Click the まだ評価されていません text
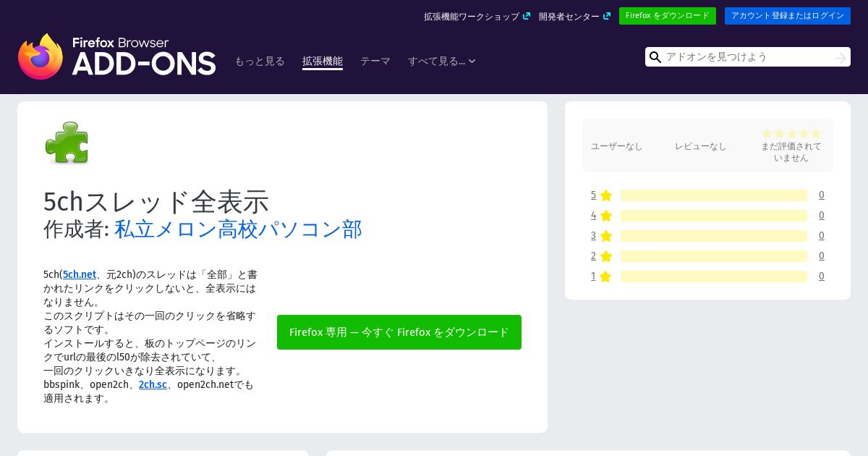The height and width of the screenshot is (456, 868). [x=791, y=152]
